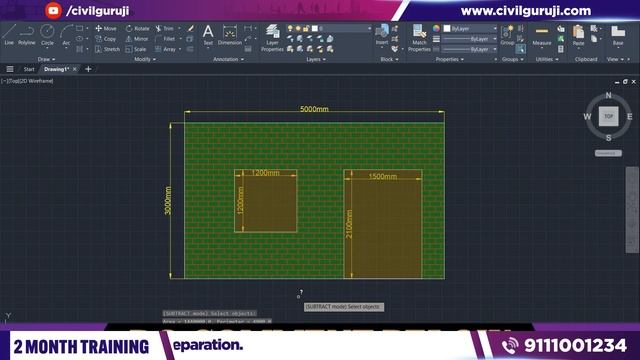Viewport: 640px width, 360px height.
Task: Click the N compass direction on ViewCube
Action: (x=608, y=95)
